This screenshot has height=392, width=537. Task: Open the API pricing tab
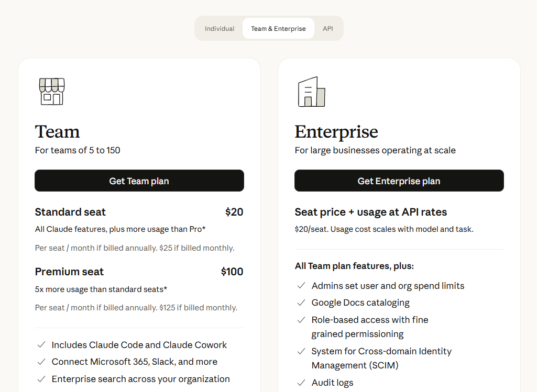click(x=328, y=28)
